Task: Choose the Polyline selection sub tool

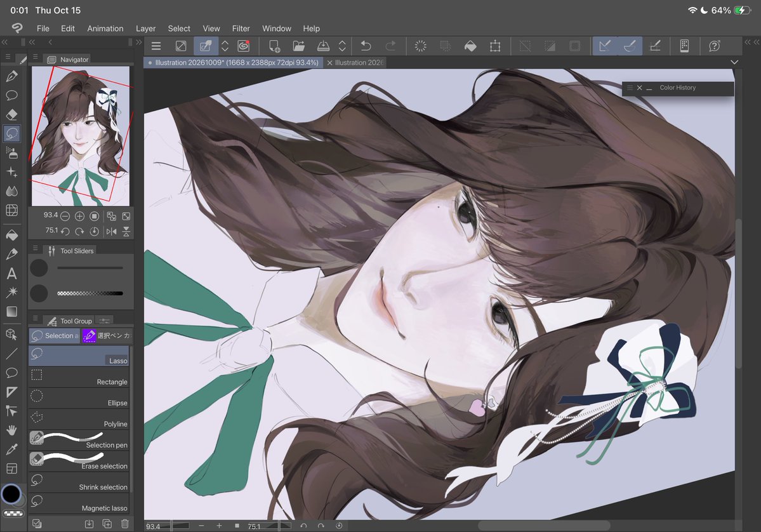Action: 79,419
